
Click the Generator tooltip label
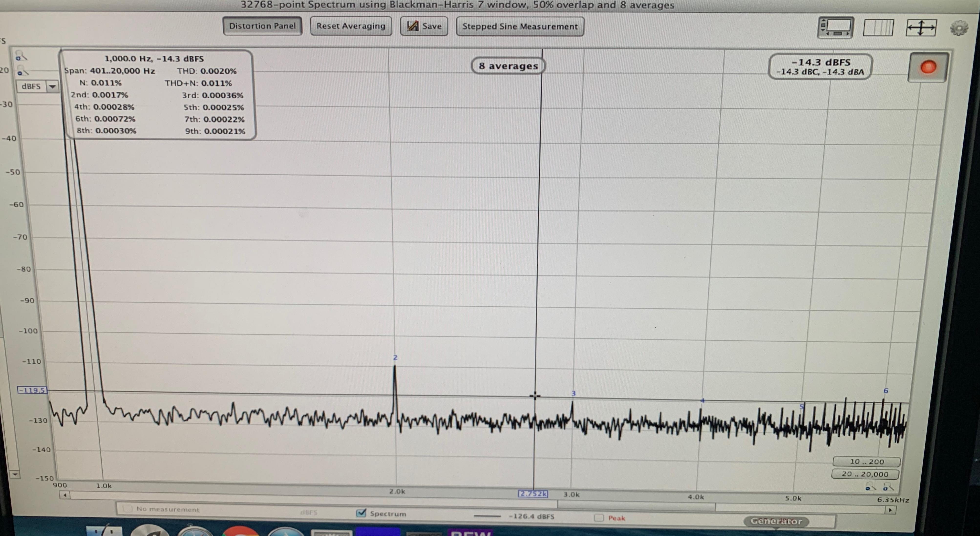pyautogui.click(x=776, y=521)
